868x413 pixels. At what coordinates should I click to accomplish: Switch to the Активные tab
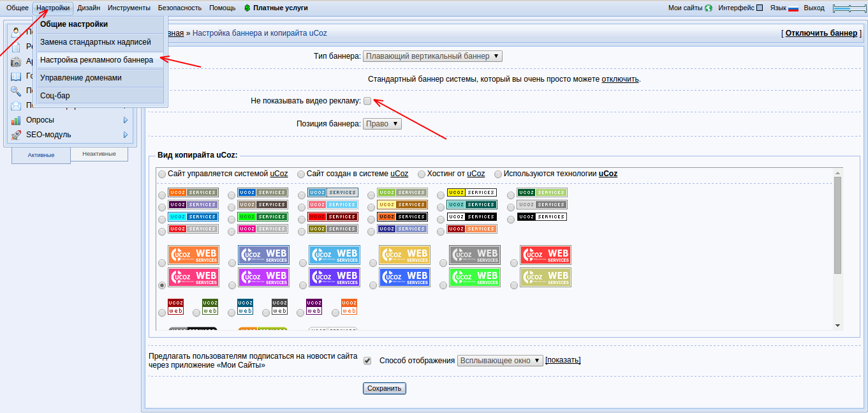(41, 155)
